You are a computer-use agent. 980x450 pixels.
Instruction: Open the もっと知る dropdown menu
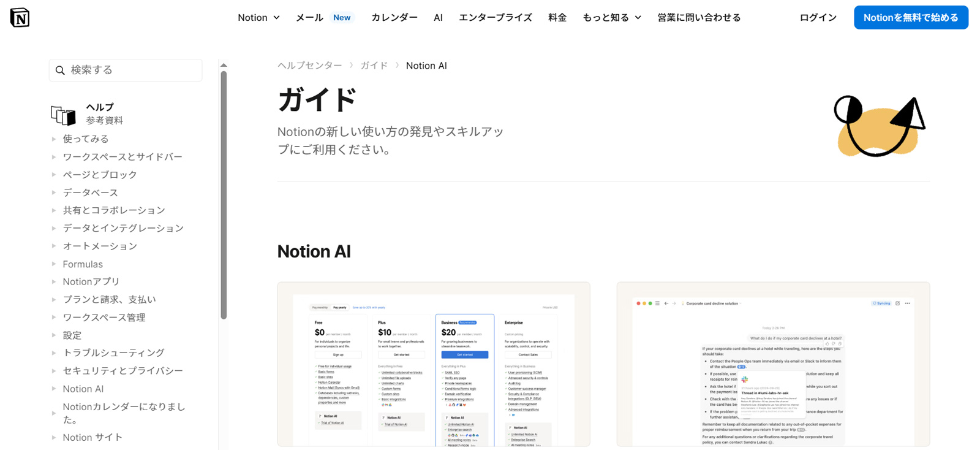tap(612, 18)
